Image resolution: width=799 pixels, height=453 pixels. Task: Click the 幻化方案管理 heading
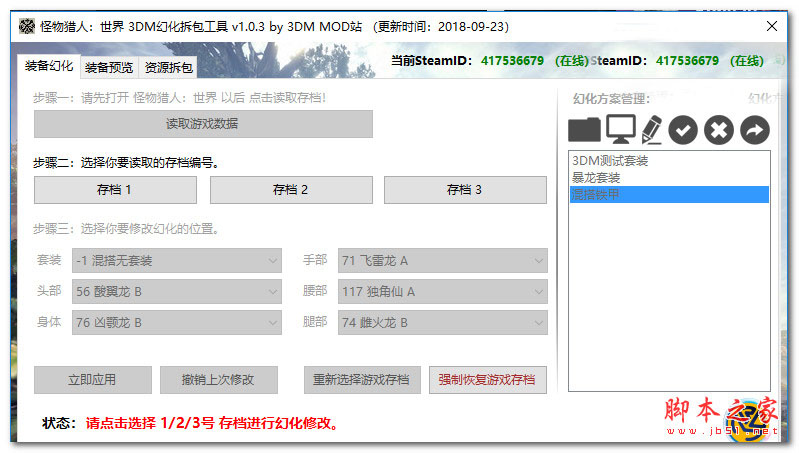[x=611, y=98]
